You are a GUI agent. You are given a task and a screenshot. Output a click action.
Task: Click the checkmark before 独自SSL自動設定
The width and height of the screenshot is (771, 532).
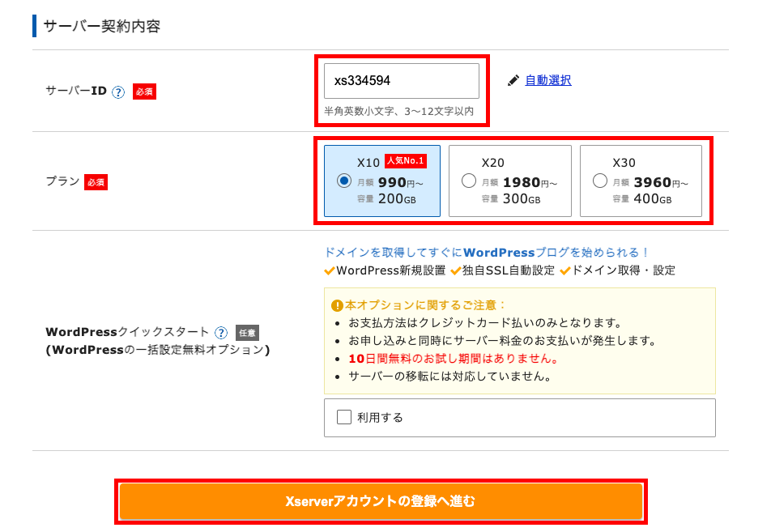[x=456, y=270]
